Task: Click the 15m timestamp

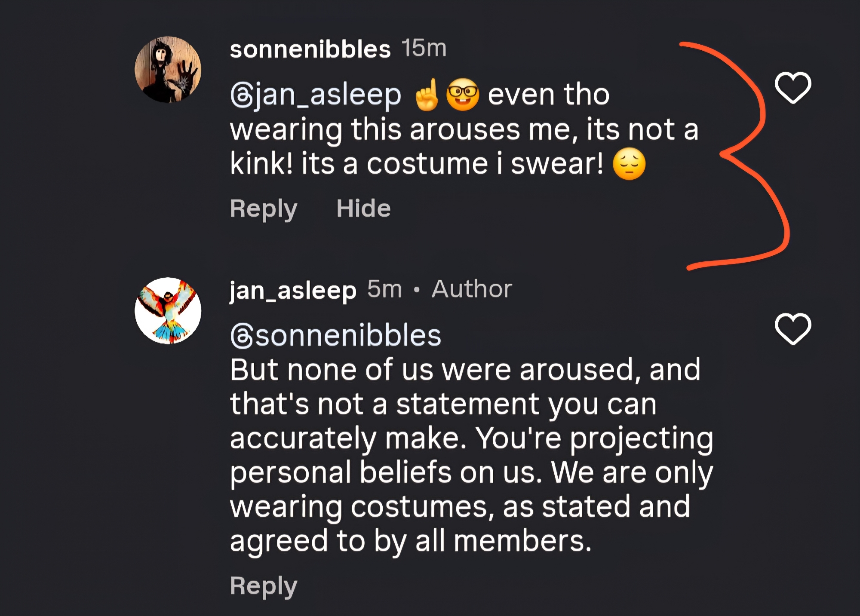Action: click(x=424, y=48)
